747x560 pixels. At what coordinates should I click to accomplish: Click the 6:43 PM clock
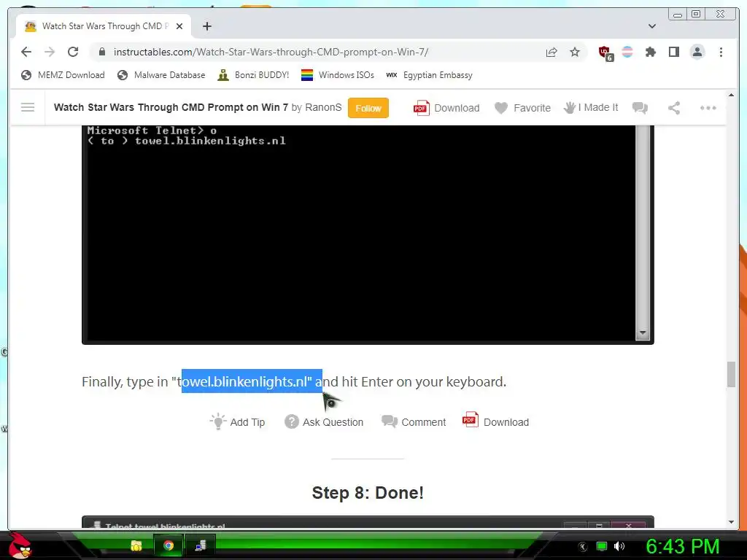(682, 546)
